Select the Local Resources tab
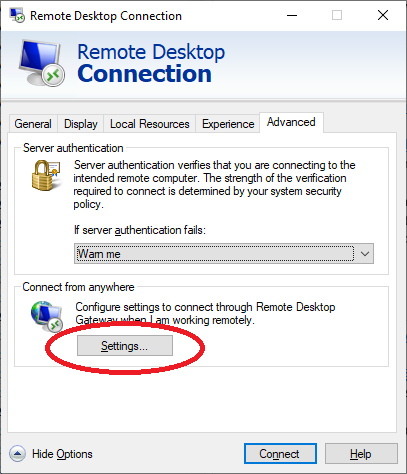Screen dimensions: 407x474 [x=150, y=124]
